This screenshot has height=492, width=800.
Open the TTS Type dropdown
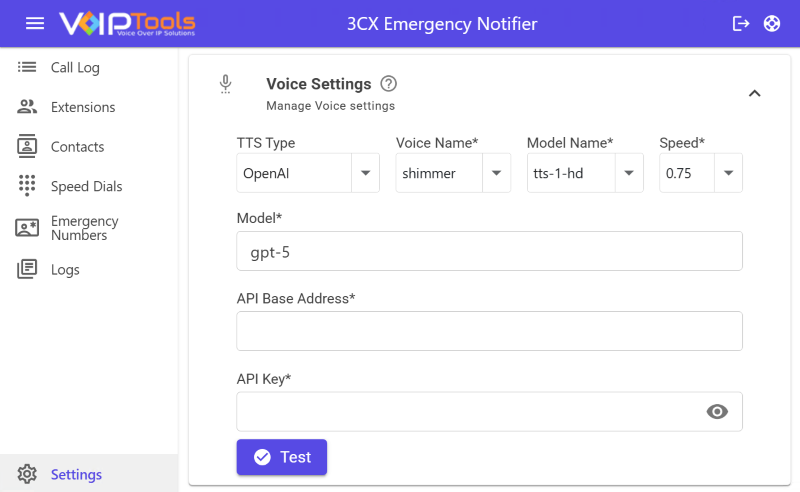[x=365, y=173]
